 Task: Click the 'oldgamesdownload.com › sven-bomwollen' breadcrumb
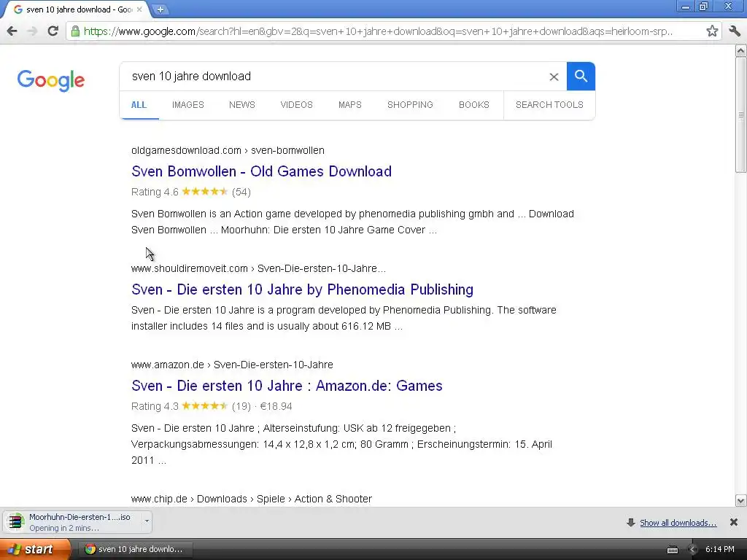click(228, 150)
